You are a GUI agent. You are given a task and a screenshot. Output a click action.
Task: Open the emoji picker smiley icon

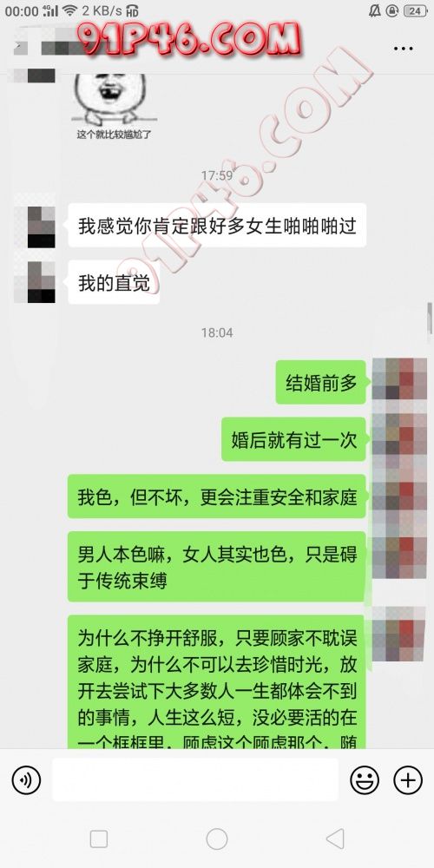click(365, 780)
